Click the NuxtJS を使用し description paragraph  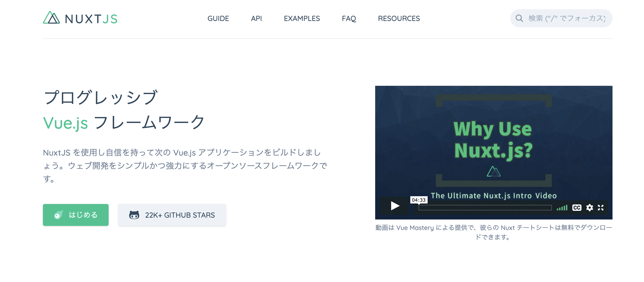(185, 165)
